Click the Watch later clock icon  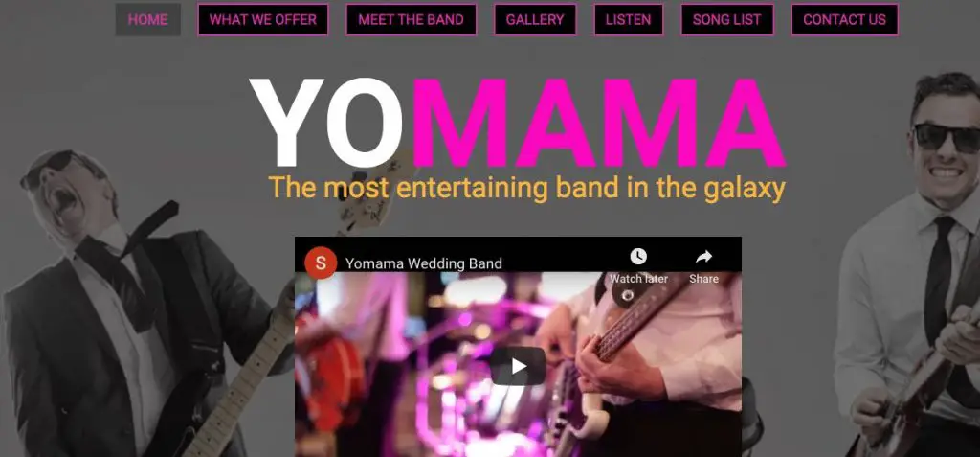[638, 257]
